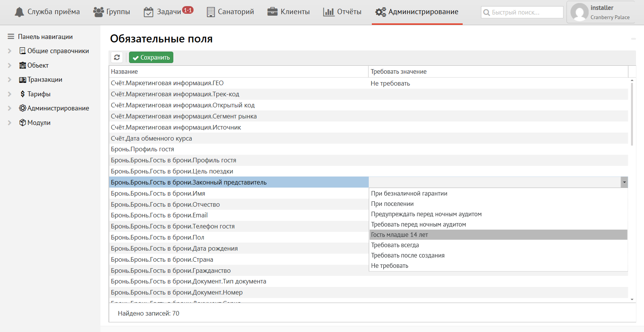Select the row ending with Цель поездки

coord(368,171)
